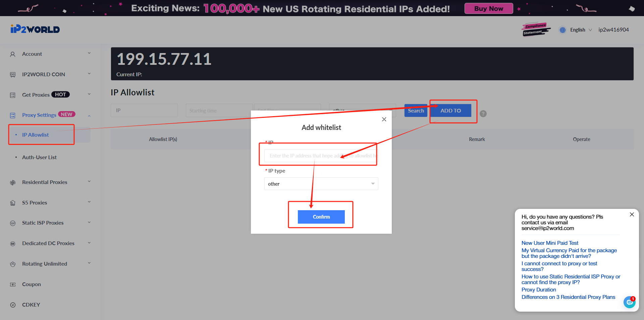Click the Account person icon in sidebar

click(13, 54)
